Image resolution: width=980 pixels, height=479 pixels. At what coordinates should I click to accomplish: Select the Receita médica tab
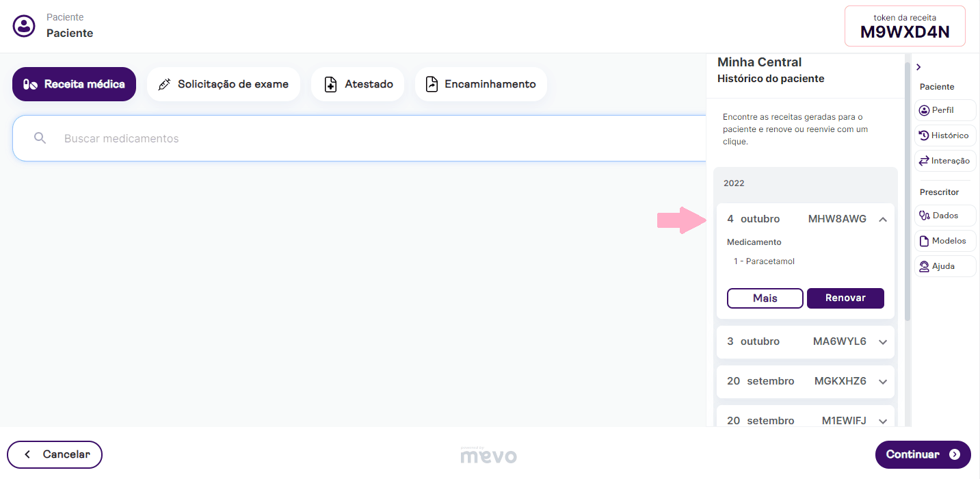tap(74, 84)
